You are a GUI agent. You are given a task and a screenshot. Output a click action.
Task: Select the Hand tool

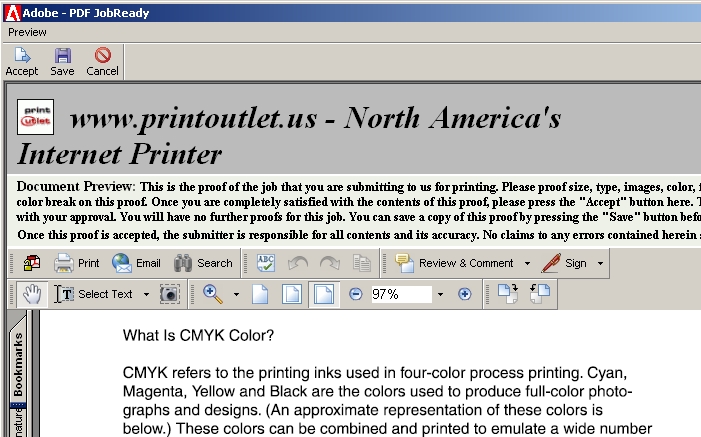click(x=32, y=294)
